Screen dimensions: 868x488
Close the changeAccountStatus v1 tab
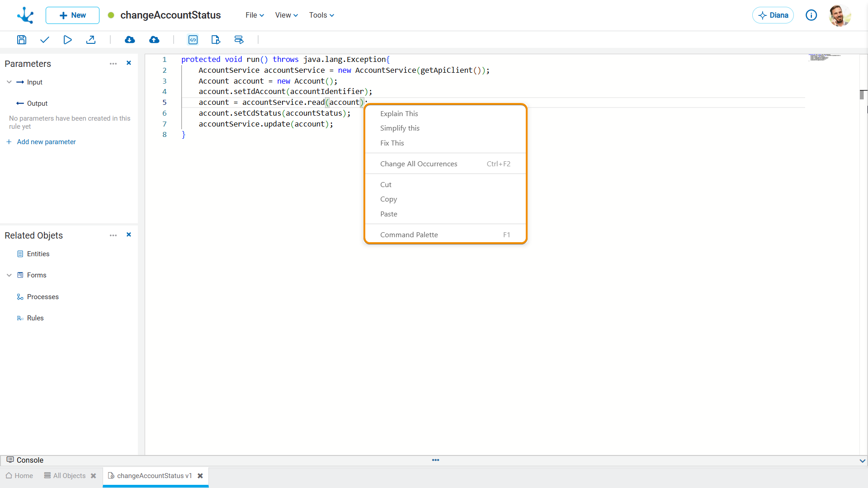[200, 476]
